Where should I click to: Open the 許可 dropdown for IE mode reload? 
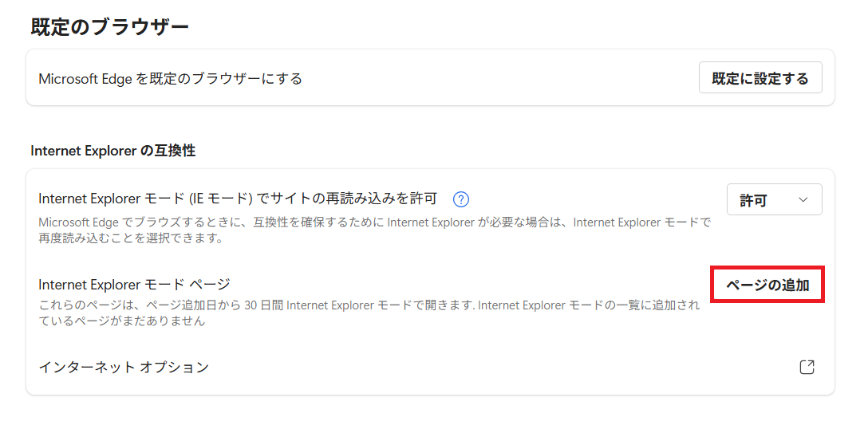774,200
